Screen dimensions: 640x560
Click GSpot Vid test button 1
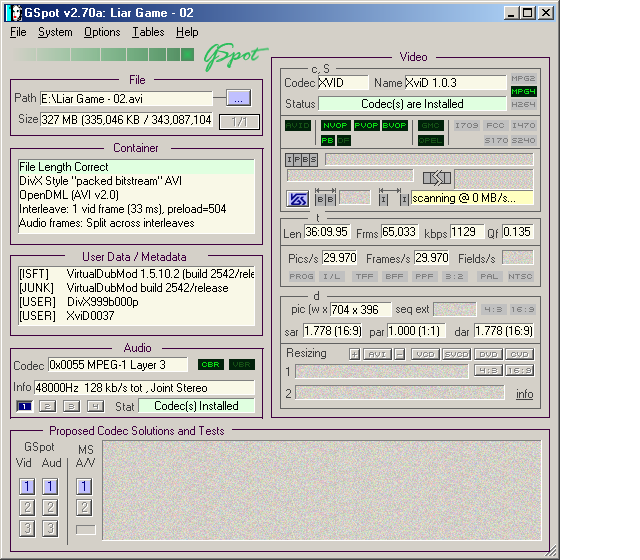(27, 487)
